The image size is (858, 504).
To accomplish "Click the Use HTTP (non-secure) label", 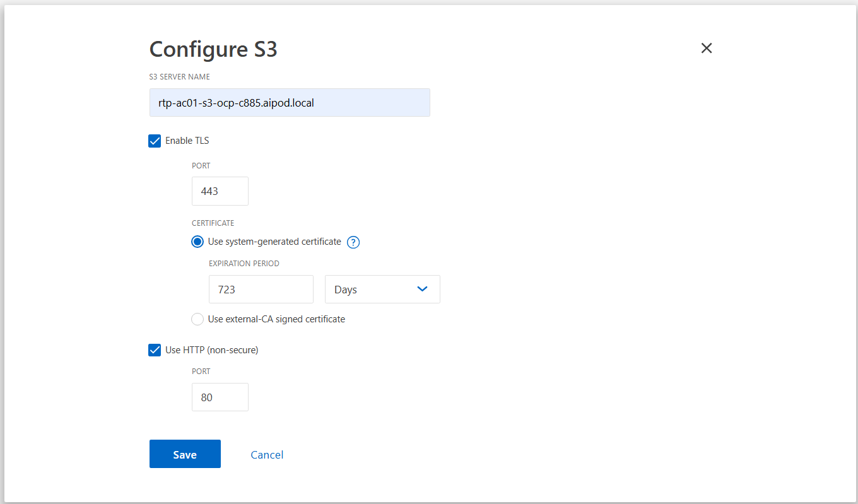I will [x=211, y=349].
